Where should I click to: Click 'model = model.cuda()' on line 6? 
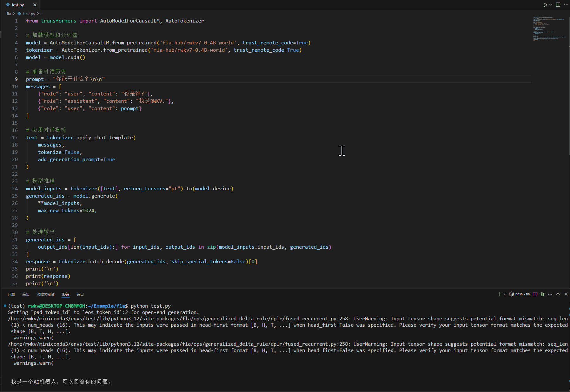click(56, 57)
